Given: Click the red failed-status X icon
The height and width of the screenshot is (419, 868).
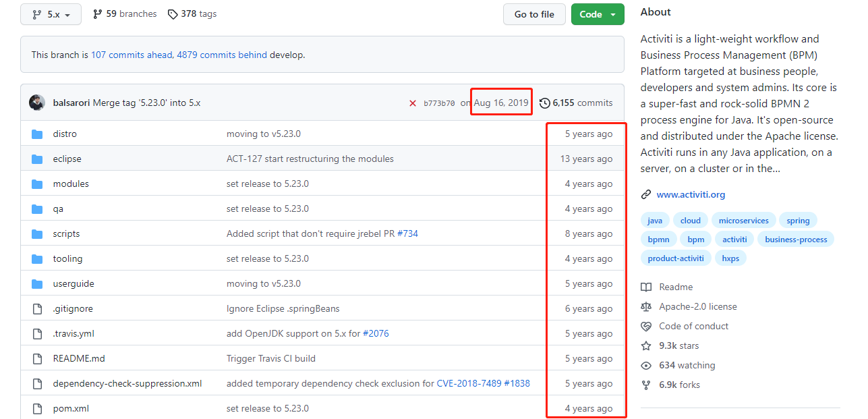Looking at the screenshot, I should pyautogui.click(x=413, y=103).
